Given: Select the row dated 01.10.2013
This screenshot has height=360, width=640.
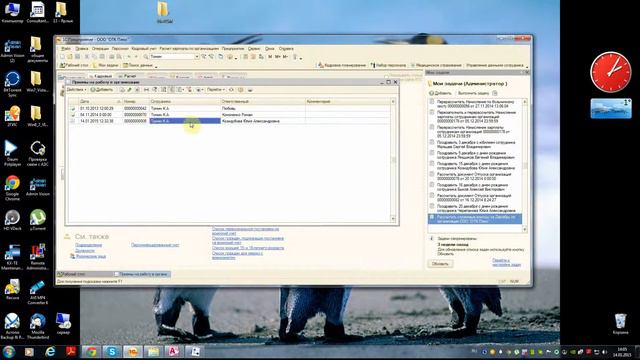Looking at the screenshot, I should coord(229,108).
